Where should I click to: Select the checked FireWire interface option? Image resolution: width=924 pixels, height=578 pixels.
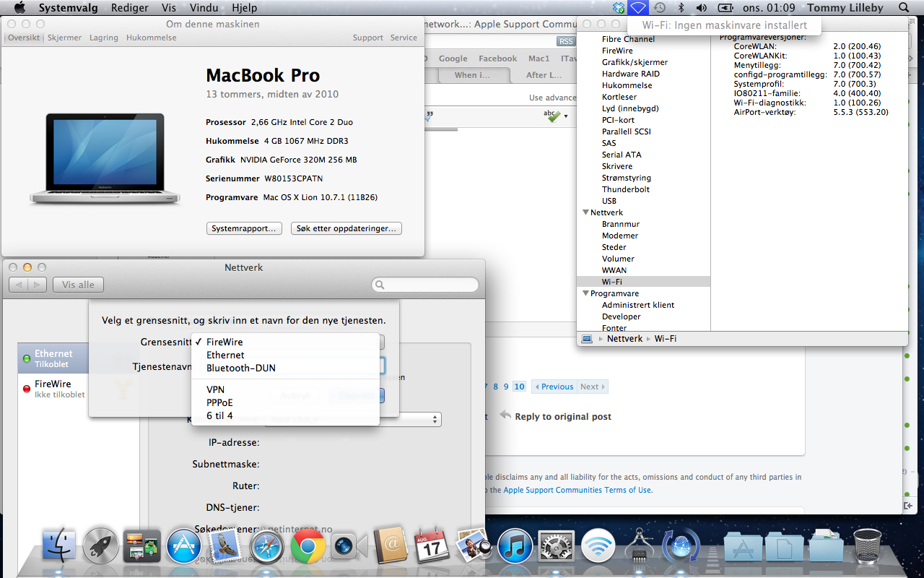click(x=286, y=342)
